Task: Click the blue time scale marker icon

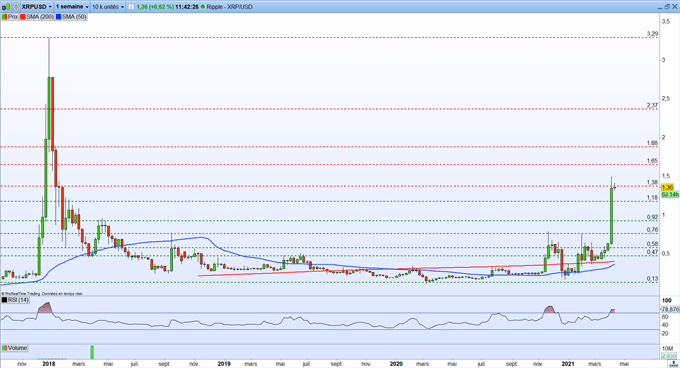Action: [673, 365]
